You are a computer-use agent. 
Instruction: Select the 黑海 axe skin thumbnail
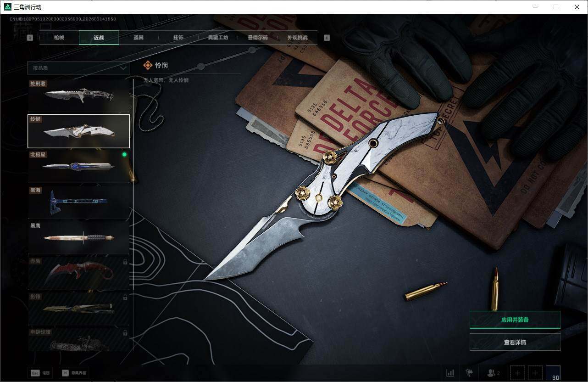(x=78, y=202)
